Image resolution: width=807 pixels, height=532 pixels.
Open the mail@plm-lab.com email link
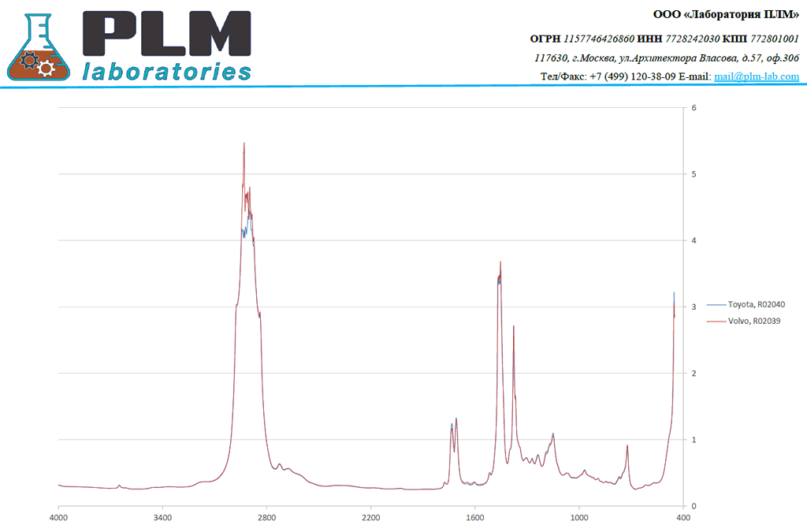tap(757, 76)
